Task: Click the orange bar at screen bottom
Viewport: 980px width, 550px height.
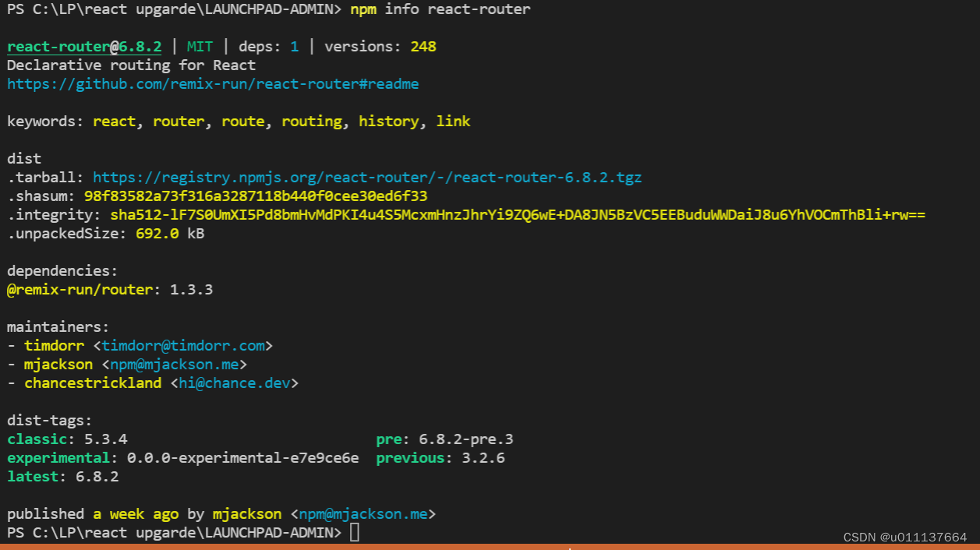Action: pos(490,548)
